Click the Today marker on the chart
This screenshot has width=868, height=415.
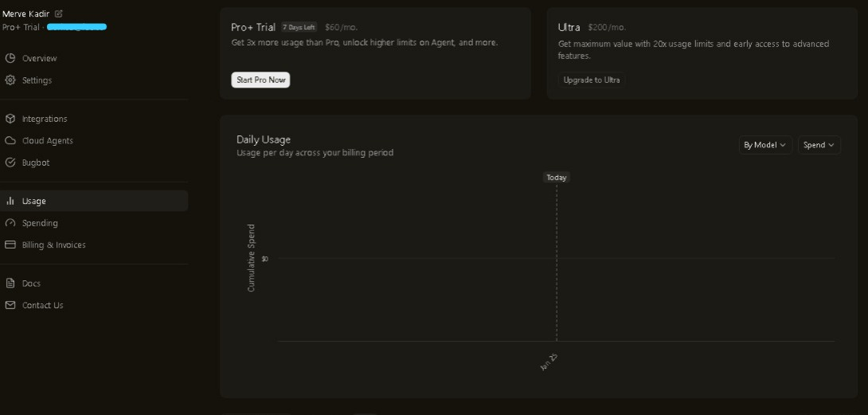(x=557, y=178)
